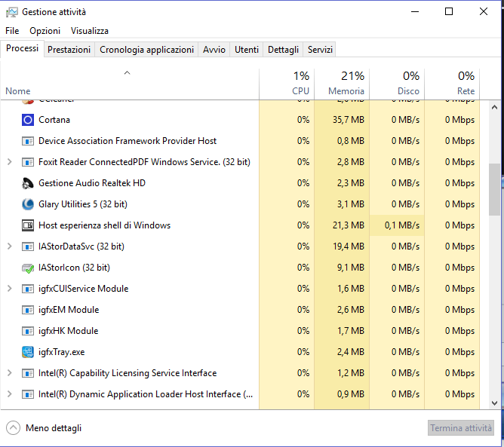
Task: Click the Host esperienza shell di Windows icon
Action: coord(28,225)
